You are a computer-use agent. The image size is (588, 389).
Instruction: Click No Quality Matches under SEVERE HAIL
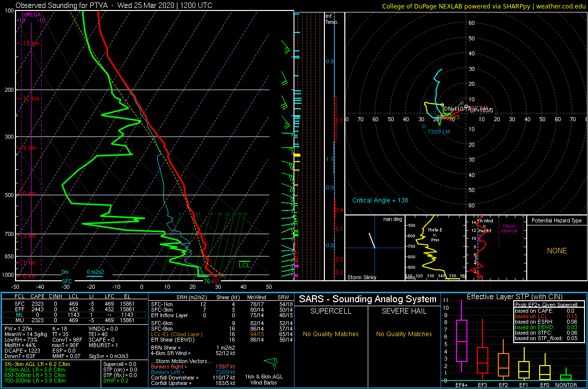404,334
